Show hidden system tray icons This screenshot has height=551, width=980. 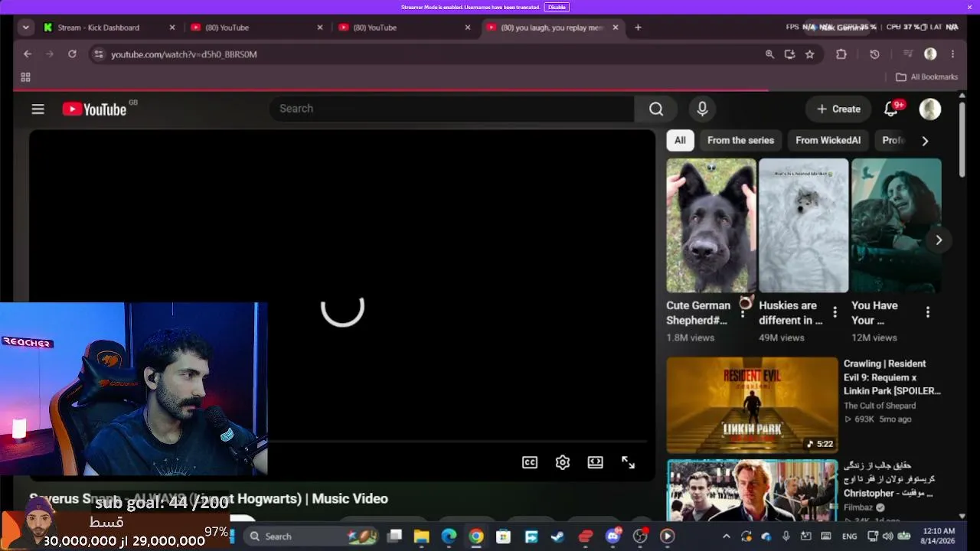coord(727,536)
